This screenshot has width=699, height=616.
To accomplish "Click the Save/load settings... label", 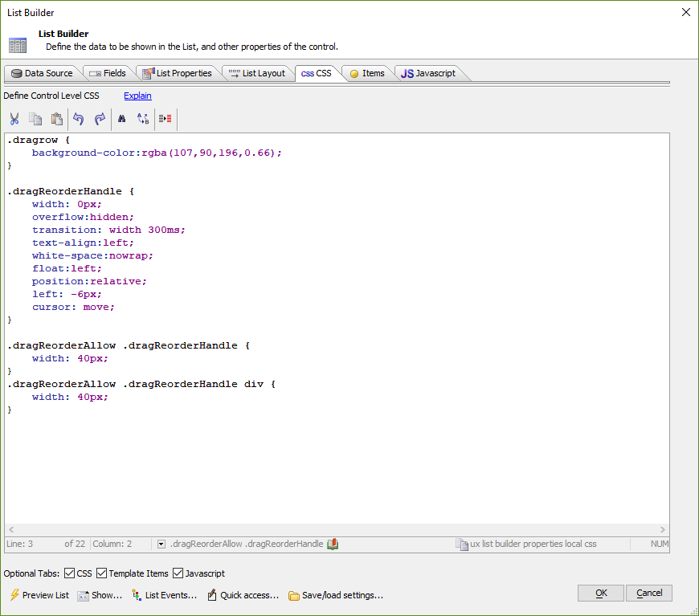I will [342, 595].
